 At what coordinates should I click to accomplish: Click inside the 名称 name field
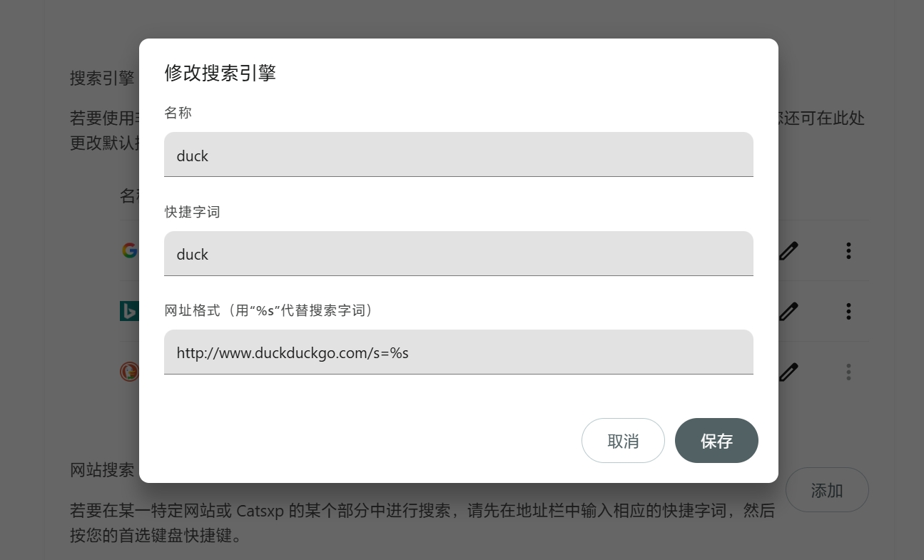(x=459, y=154)
